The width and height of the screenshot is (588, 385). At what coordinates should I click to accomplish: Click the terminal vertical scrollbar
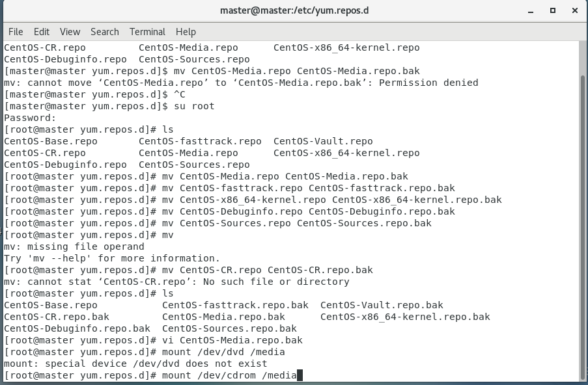pos(583,226)
